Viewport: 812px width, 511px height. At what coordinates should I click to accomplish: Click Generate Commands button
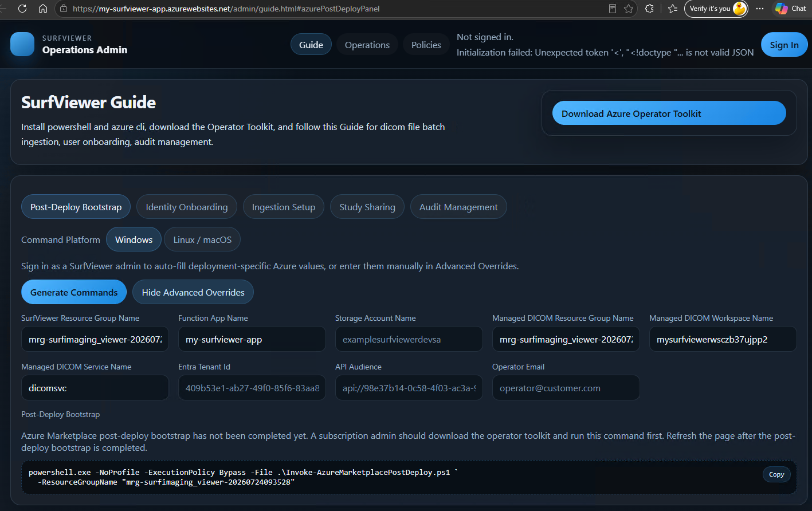[74, 292]
